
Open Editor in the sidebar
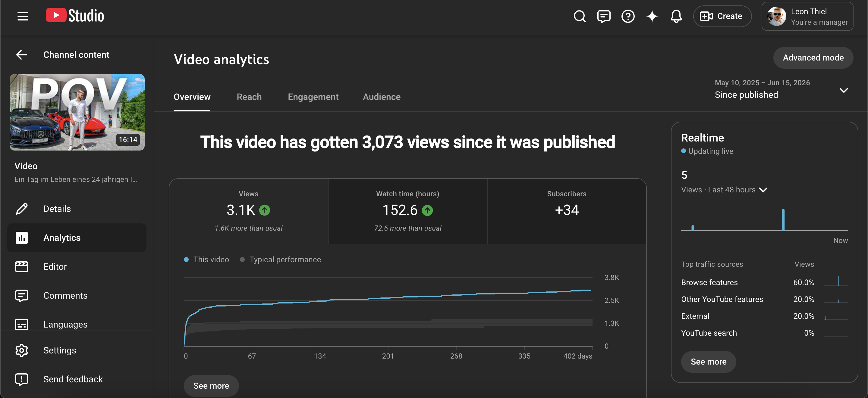point(77,267)
